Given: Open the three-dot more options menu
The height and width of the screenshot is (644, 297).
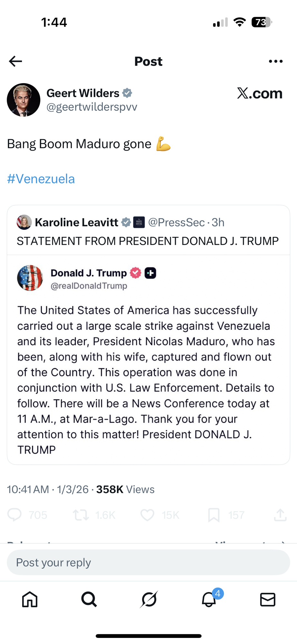Looking at the screenshot, I should click(x=276, y=61).
